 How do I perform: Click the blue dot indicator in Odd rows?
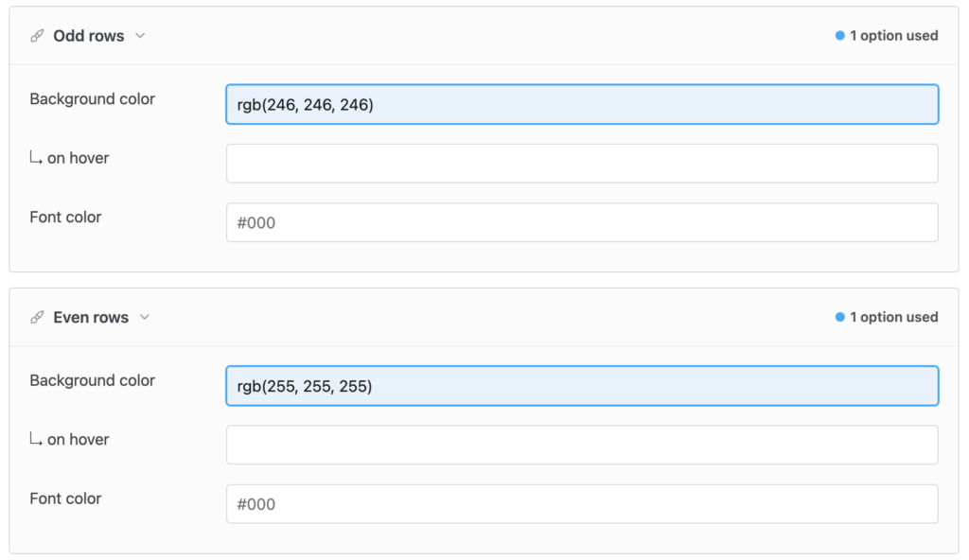pyautogui.click(x=840, y=36)
